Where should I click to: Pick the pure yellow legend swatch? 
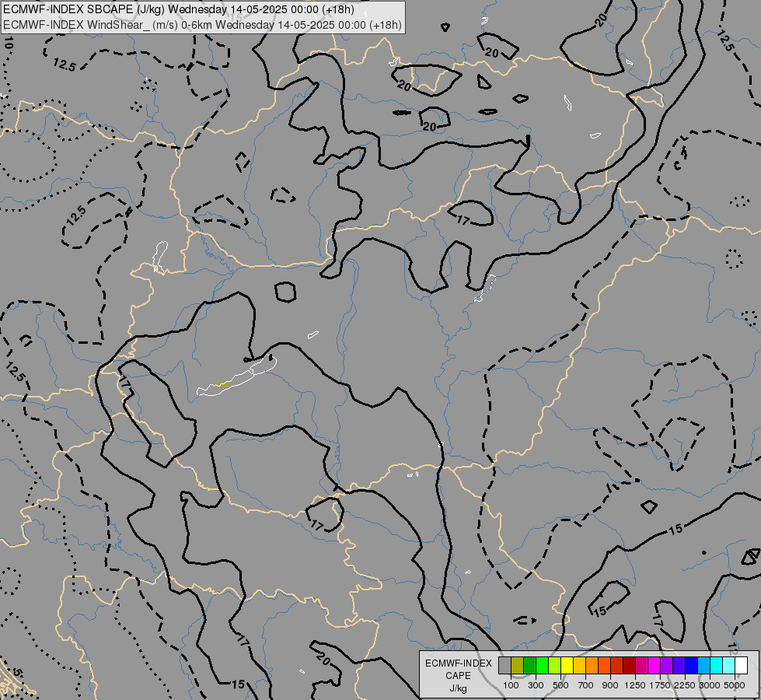coord(567,665)
